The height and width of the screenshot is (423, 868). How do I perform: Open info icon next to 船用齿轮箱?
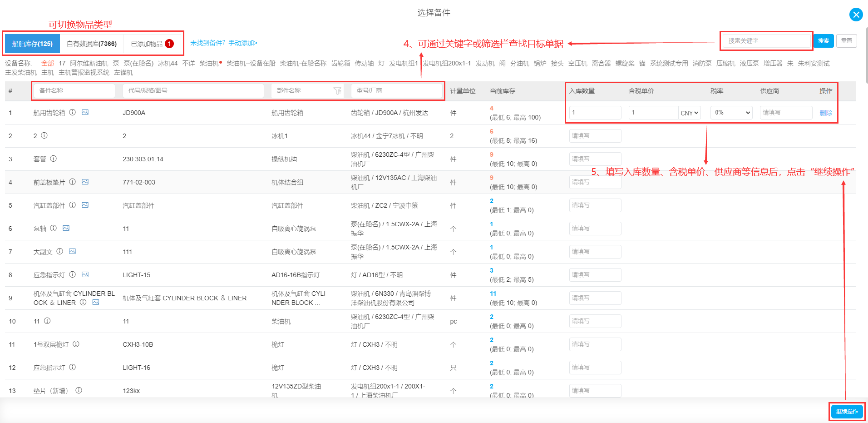[72, 112]
